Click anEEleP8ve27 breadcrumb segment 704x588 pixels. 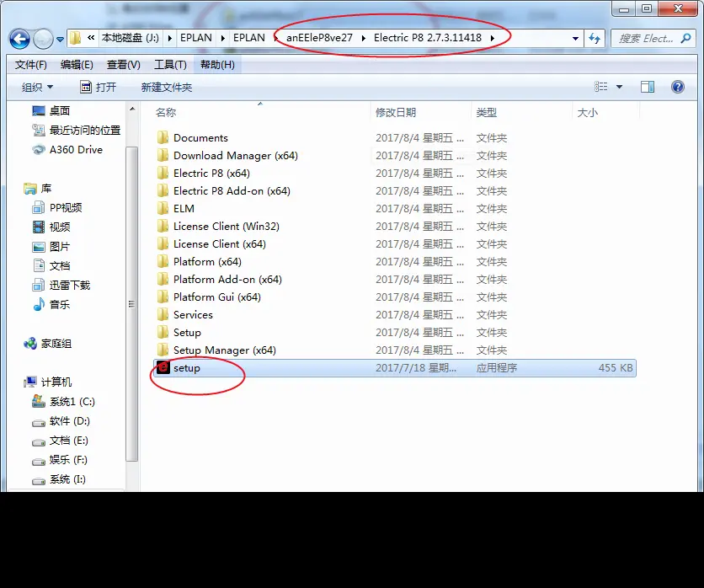pyautogui.click(x=320, y=38)
